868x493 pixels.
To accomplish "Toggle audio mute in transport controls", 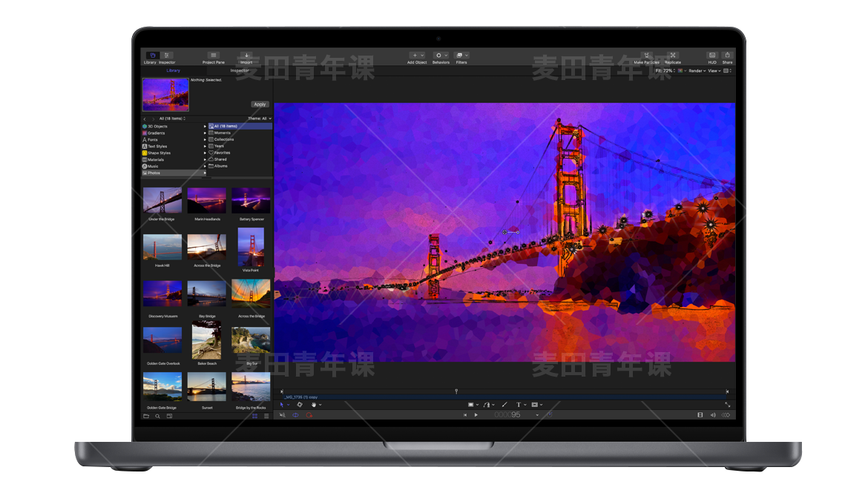I will [283, 415].
